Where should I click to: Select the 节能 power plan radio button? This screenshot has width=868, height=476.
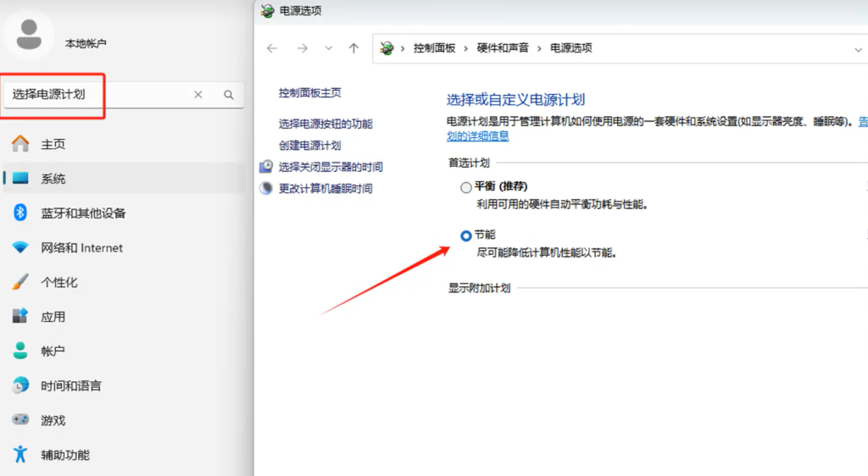(x=466, y=235)
